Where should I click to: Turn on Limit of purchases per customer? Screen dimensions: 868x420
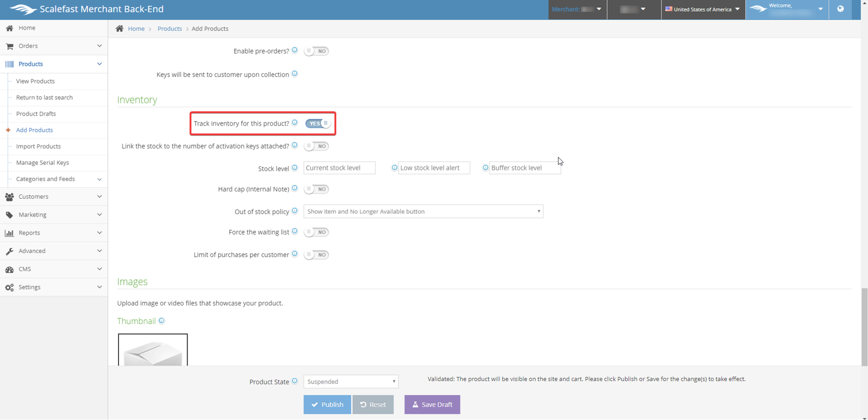(x=316, y=255)
